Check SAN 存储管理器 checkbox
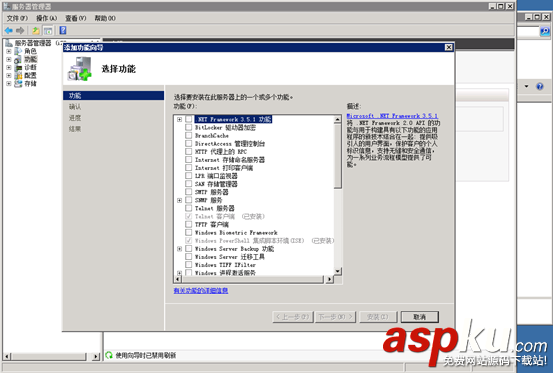This screenshot has width=553, height=373. (x=189, y=184)
